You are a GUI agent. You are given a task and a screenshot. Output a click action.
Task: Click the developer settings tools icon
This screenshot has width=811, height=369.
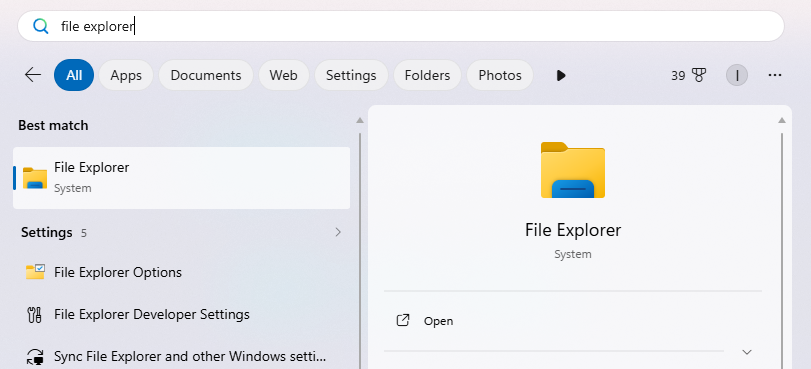point(34,315)
